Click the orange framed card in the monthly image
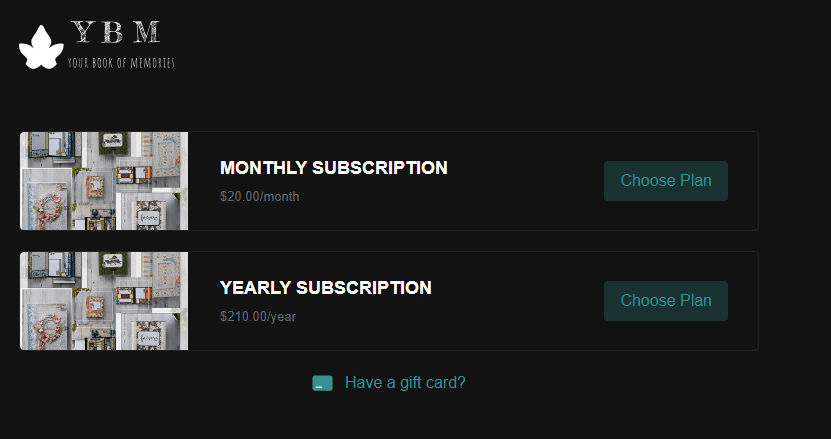This screenshot has width=831, height=439. point(97,186)
